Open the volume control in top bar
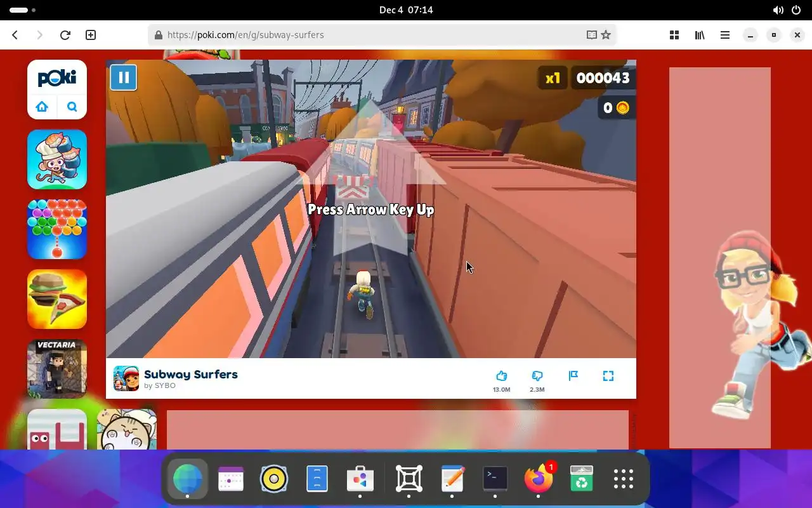 pyautogui.click(x=778, y=10)
